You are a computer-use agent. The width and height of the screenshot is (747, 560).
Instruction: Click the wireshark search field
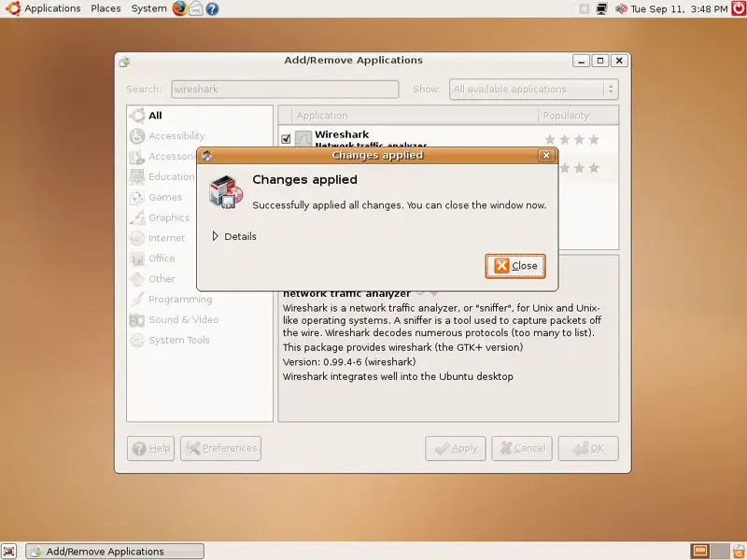[285, 89]
